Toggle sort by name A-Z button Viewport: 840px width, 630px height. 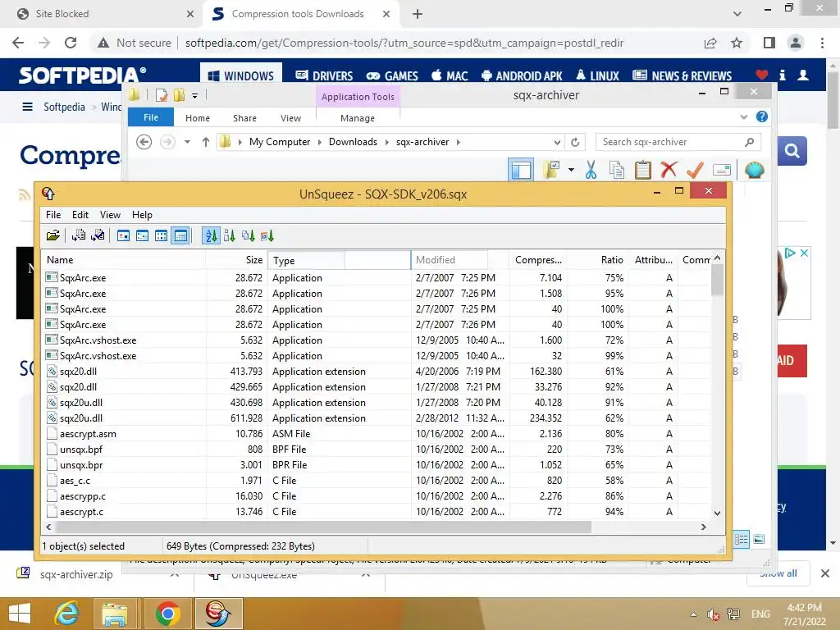tap(211, 235)
